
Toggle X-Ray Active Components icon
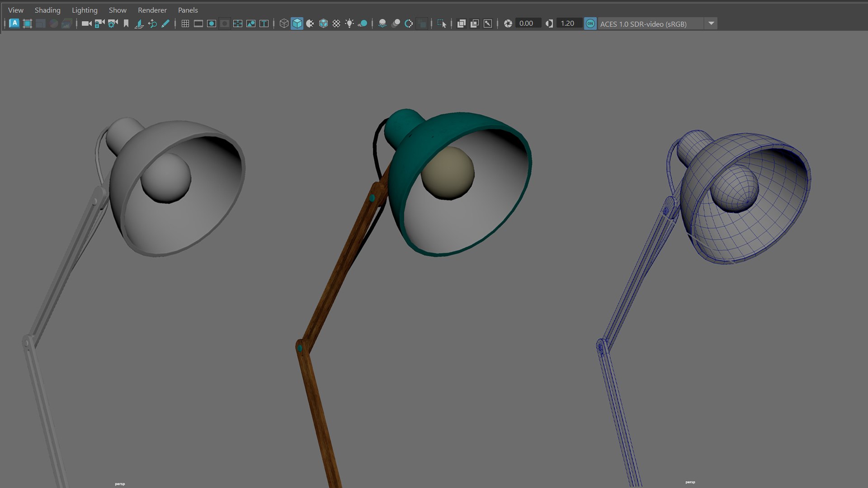click(474, 23)
